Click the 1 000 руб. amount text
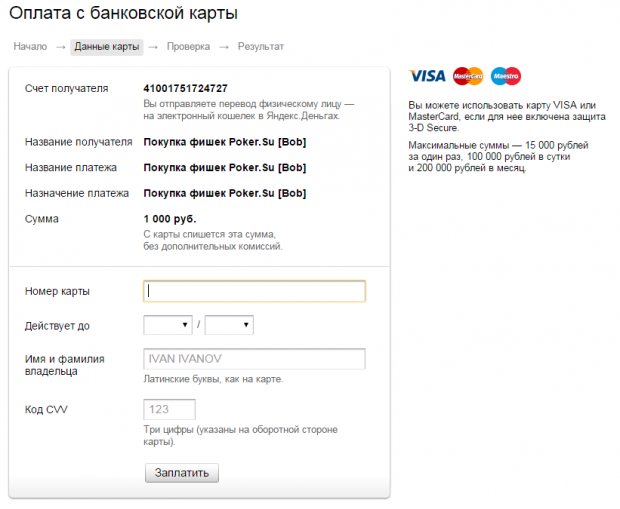Viewport: 620px width, 509px height. click(x=170, y=219)
